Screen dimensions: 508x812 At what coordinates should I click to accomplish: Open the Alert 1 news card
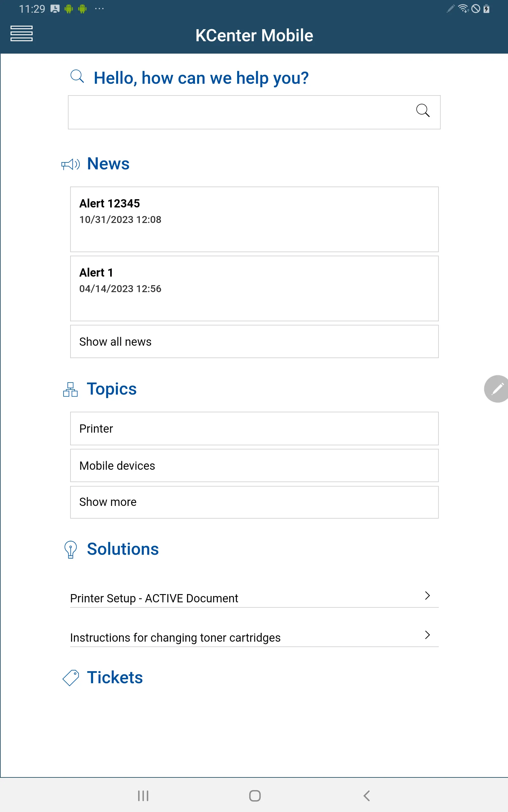(254, 289)
